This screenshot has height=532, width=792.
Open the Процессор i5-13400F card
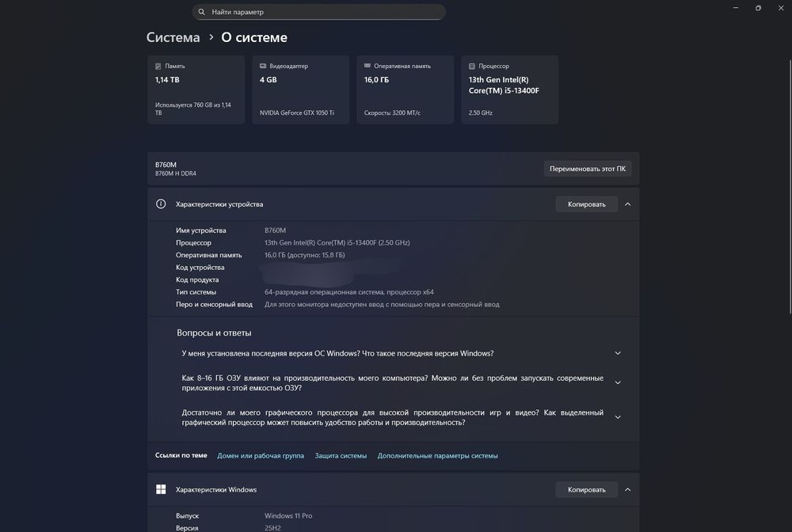point(509,89)
